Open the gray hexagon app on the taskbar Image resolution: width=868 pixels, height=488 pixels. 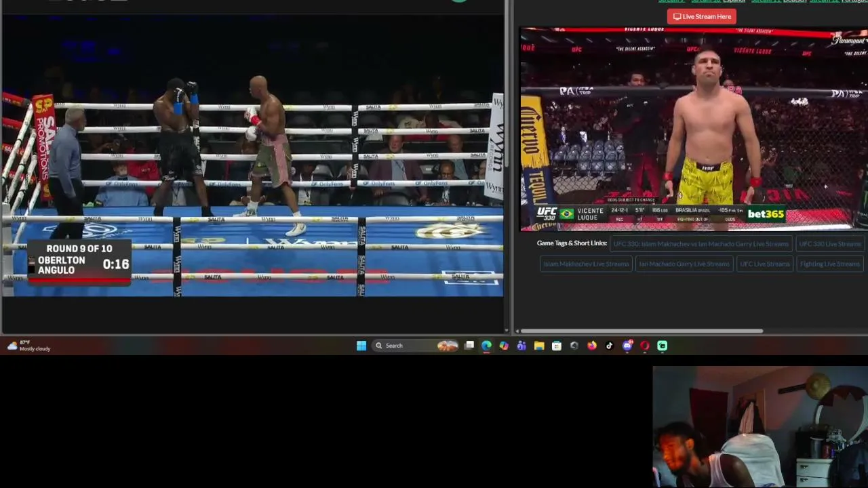pos(574,346)
